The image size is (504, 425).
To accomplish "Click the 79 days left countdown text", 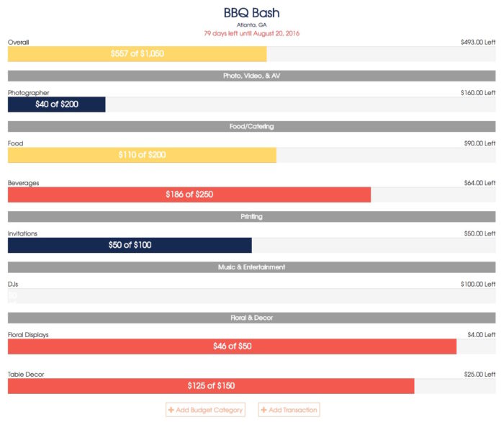I will (x=251, y=34).
